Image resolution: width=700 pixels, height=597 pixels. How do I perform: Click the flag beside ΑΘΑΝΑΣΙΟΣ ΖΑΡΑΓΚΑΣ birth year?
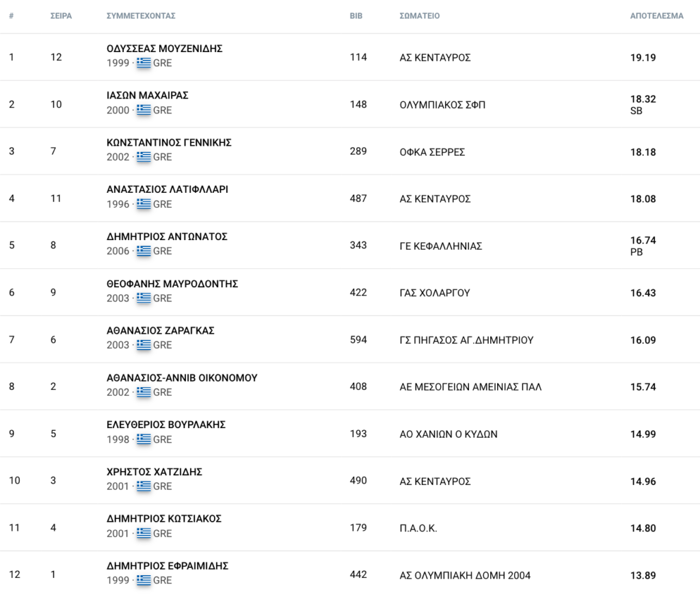point(144,345)
